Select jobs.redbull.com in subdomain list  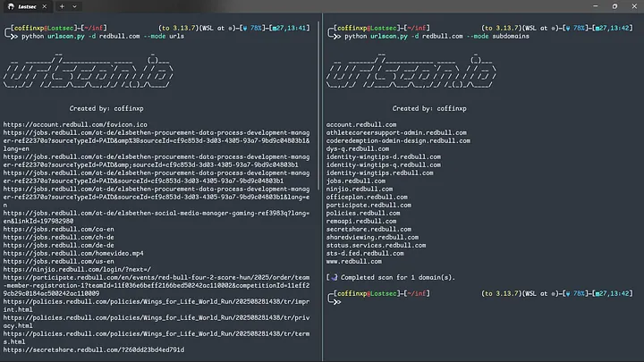click(x=356, y=181)
